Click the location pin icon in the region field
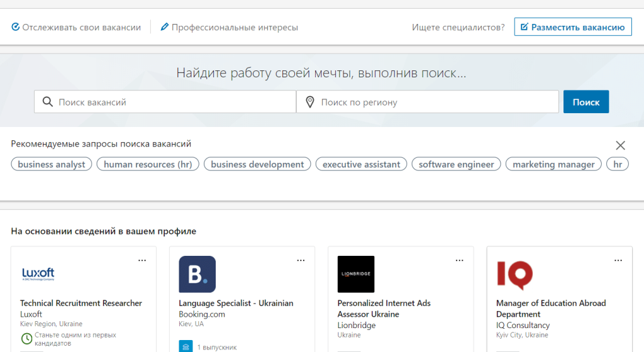This screenshot has height=352, width=644. click(x=310, y=102)
